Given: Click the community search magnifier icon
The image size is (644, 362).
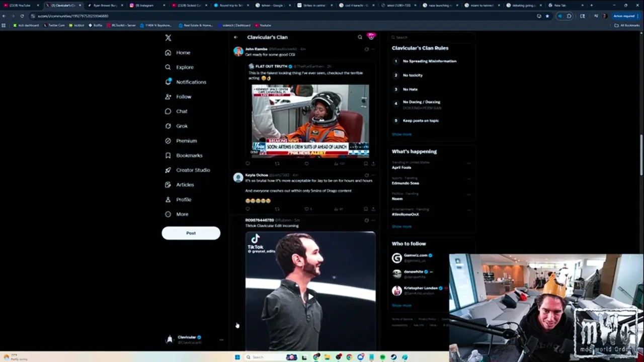Looking at the screenshot, I should coord(360,37).
